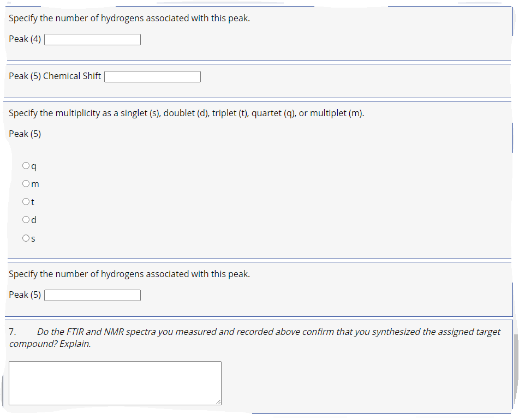
Task: Select the 'm' multiplicity option
Action: 26,183
